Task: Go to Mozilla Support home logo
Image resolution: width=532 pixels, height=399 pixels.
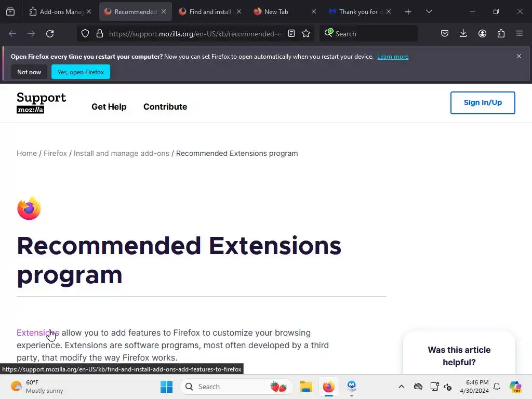Action: (42, 102)
